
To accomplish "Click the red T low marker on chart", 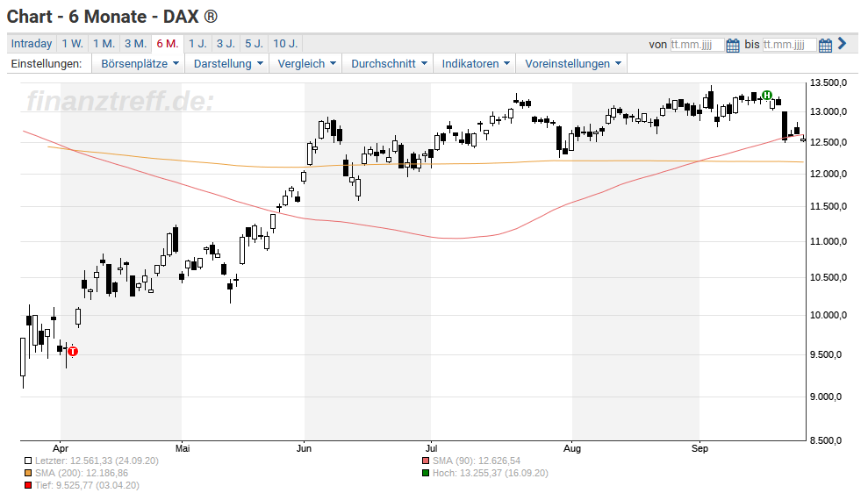I will click(73, 352).
